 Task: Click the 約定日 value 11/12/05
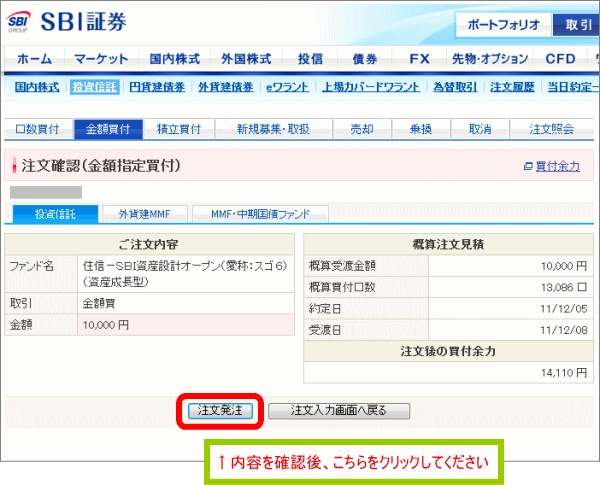[x=564, y=309]
